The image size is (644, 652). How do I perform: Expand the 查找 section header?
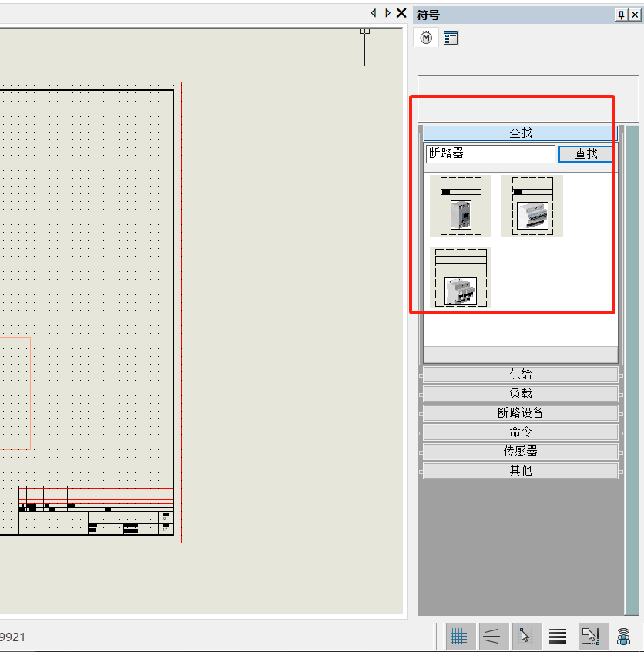[520, 133]
